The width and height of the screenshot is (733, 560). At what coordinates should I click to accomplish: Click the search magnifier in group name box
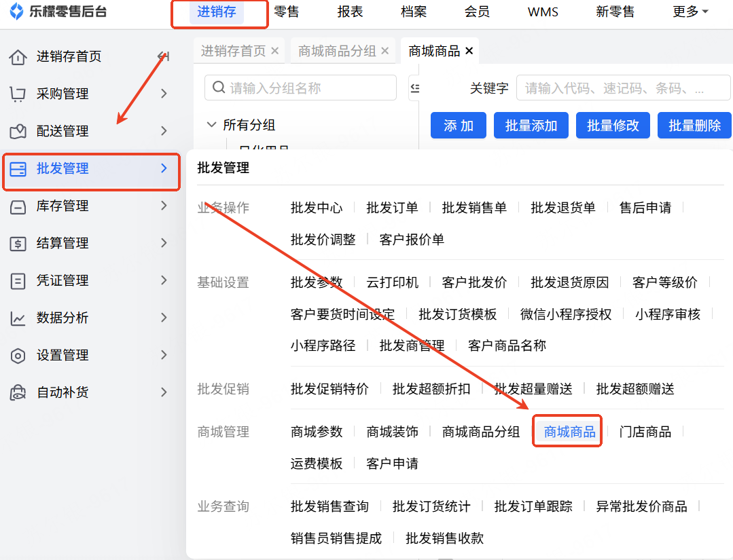(219, 88)
